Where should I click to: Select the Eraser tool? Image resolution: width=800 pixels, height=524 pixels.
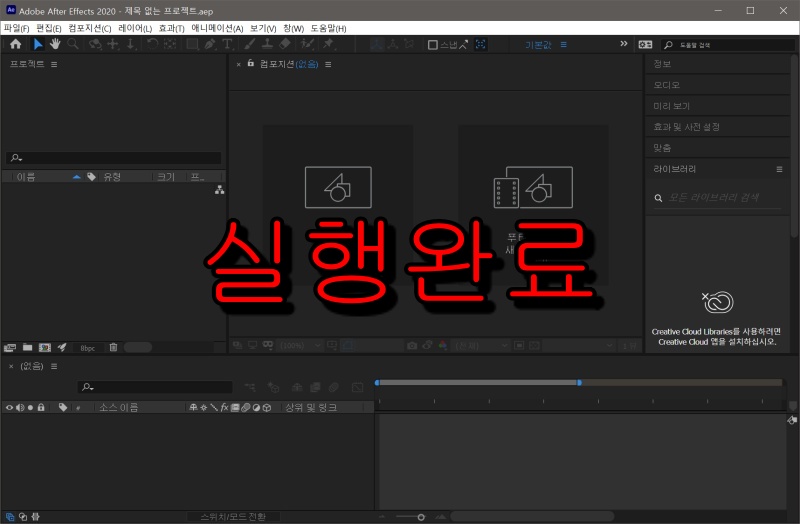285,44
